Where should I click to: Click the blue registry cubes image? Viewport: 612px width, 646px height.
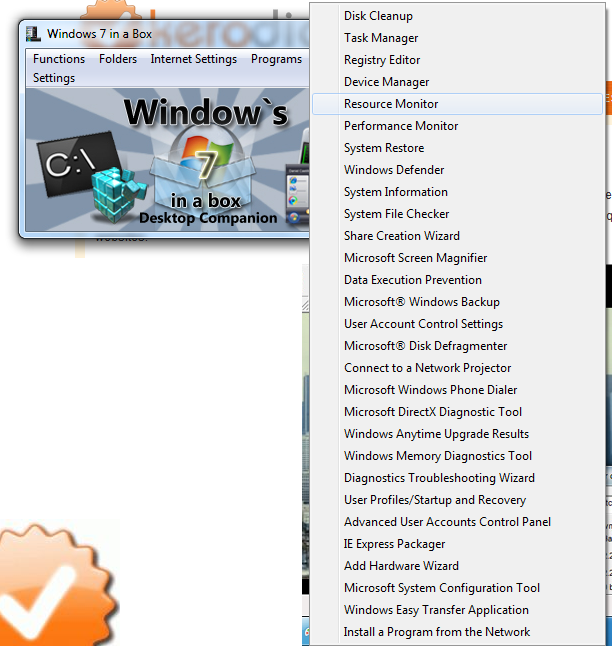pyautogui.click(x=118, y=194)
